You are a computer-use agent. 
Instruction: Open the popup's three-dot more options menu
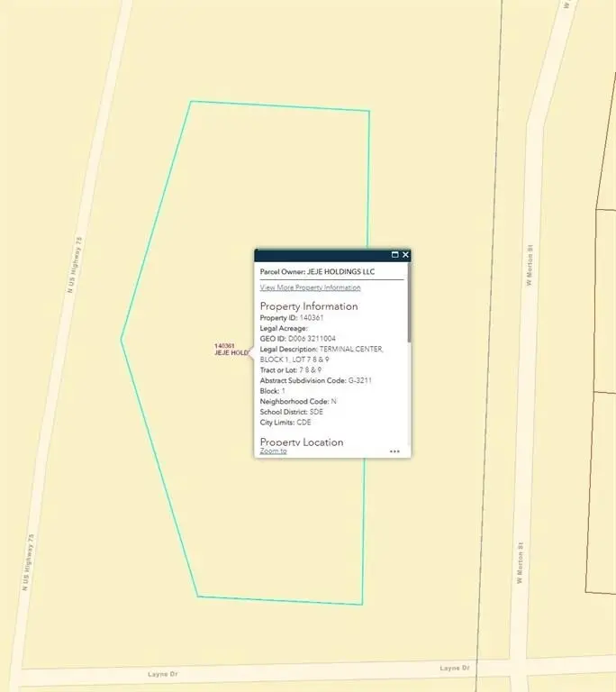click(394, 451)
